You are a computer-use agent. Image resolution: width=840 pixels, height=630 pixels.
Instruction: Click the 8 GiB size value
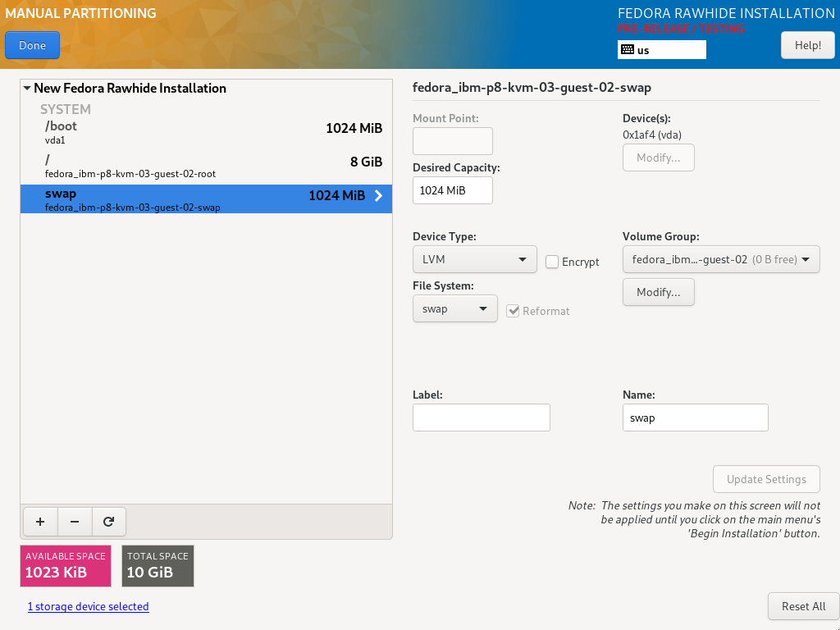367,162
